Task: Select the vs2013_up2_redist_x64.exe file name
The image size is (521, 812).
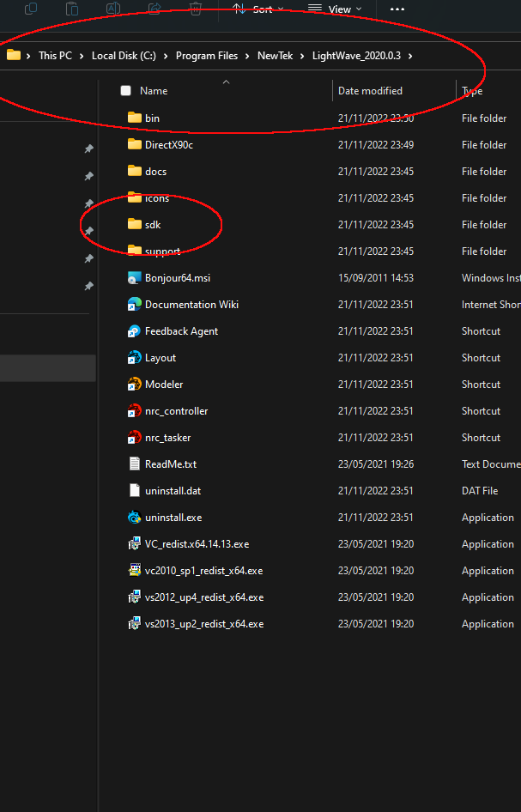Action: 204,624
